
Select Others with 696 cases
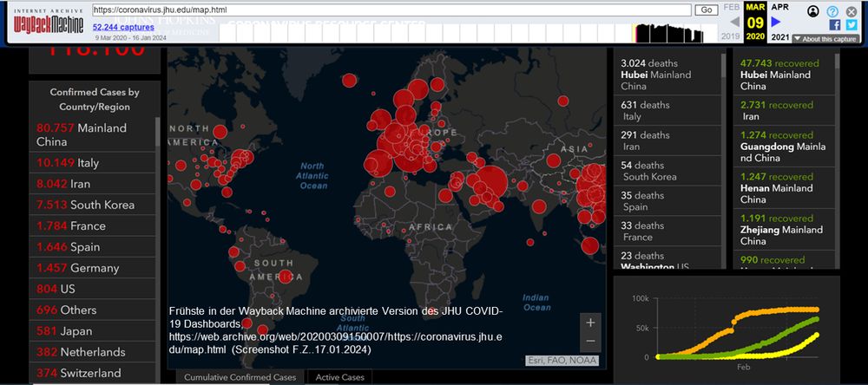(x=93, y=310)
